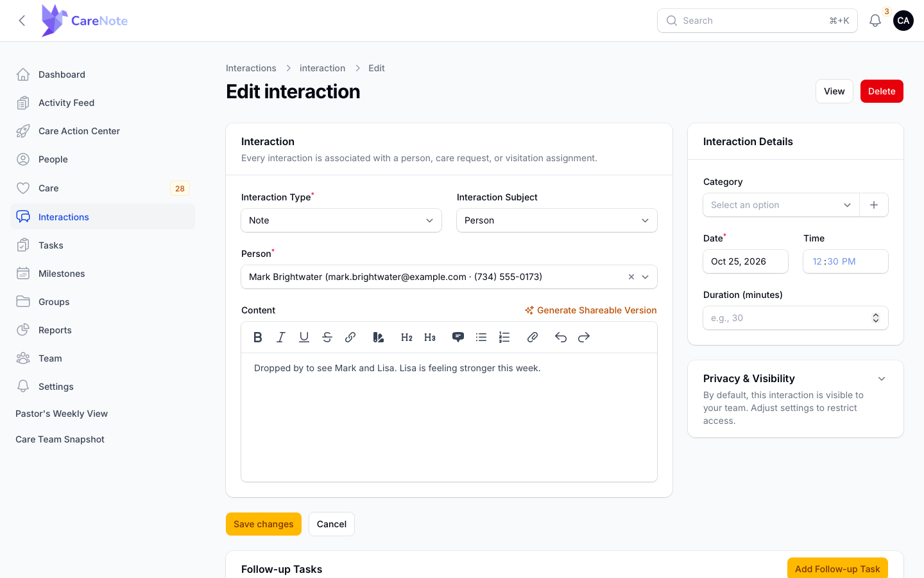Viewport: 924px width, 578px height.
Task: Follow the Interactions breadcrumb link
Action: point(251,68)
